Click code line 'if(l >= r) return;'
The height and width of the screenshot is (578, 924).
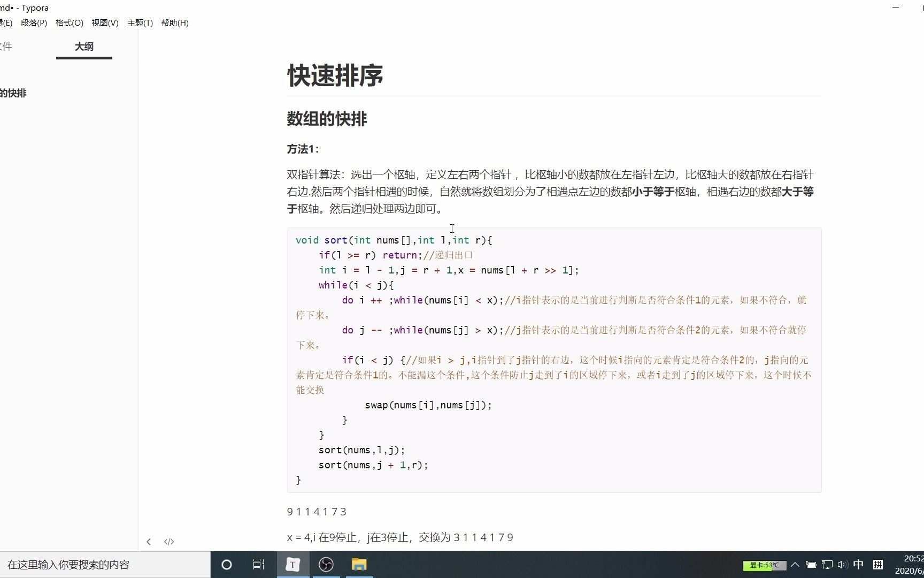371,255
